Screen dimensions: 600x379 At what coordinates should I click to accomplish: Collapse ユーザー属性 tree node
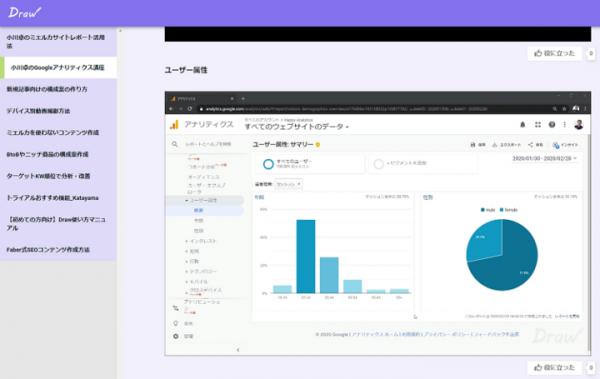point(187,201)
